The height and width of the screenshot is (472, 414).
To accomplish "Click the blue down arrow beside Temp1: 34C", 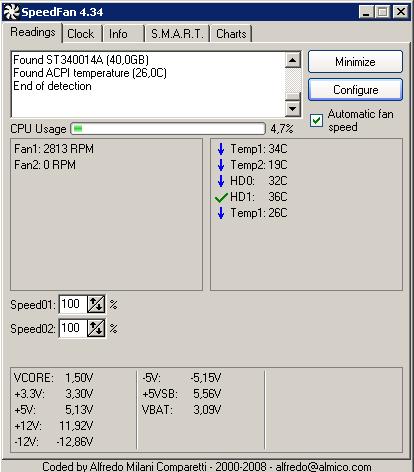I will 221,149.
